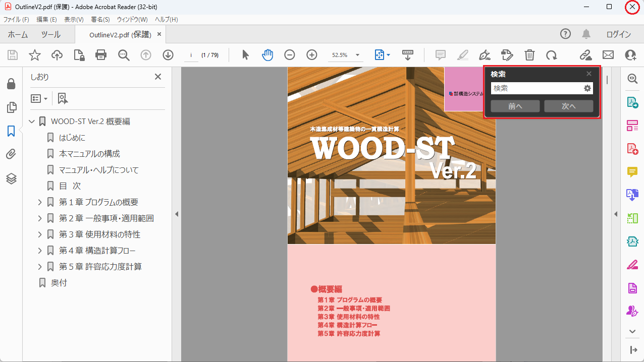The width and height of the screenshot is (644, 362).
Task: Switch to the ツール tab
Action: [50, 34]
